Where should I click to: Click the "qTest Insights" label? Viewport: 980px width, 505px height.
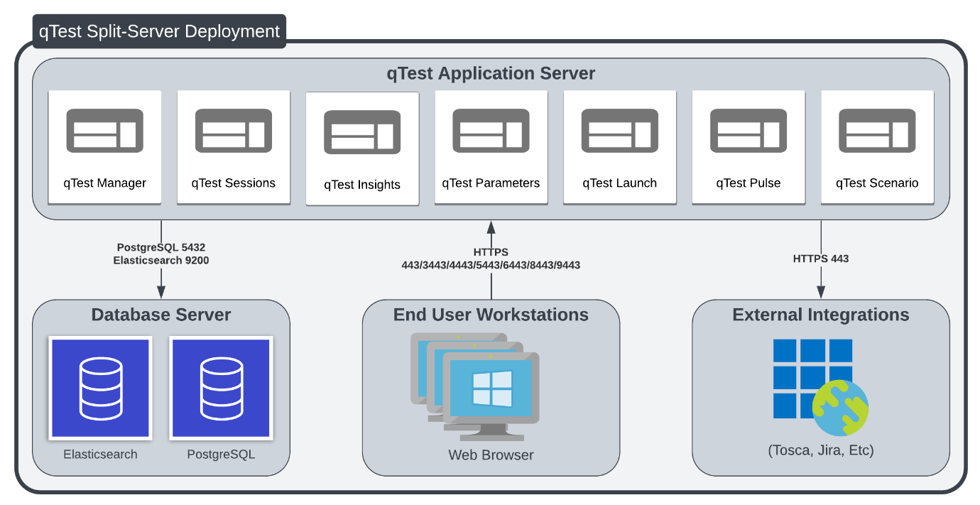[363, 185]
